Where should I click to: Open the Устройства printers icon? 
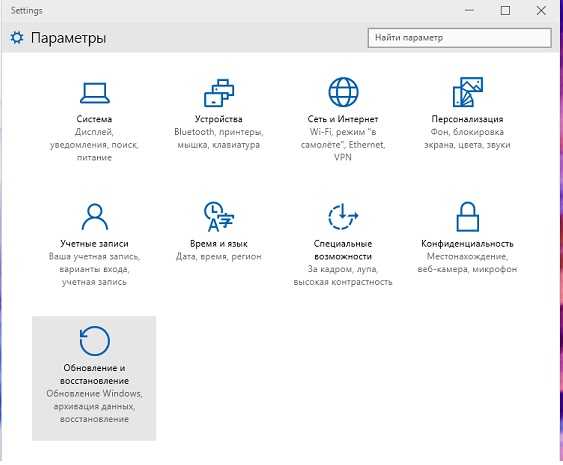pos(219,93)
